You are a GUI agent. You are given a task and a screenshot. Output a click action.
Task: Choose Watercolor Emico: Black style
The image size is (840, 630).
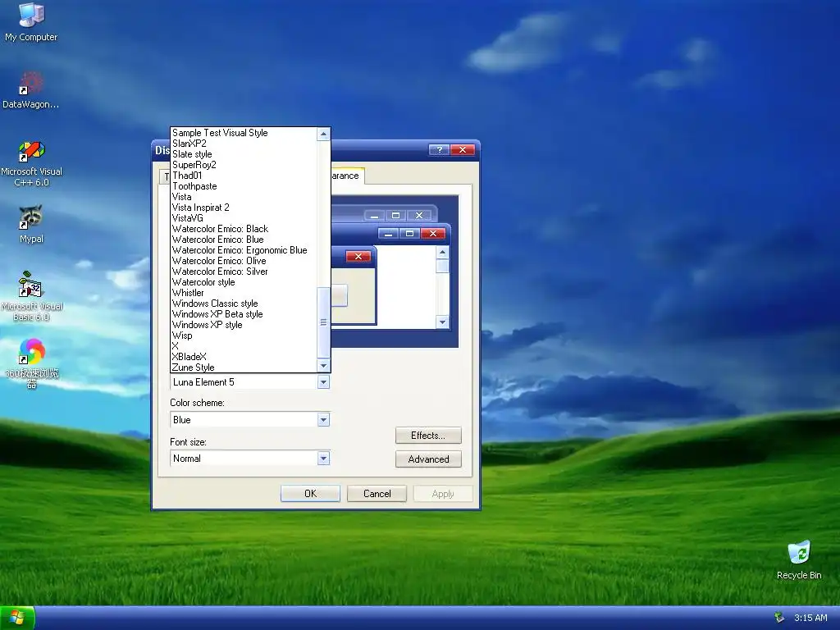coord(244,229)
